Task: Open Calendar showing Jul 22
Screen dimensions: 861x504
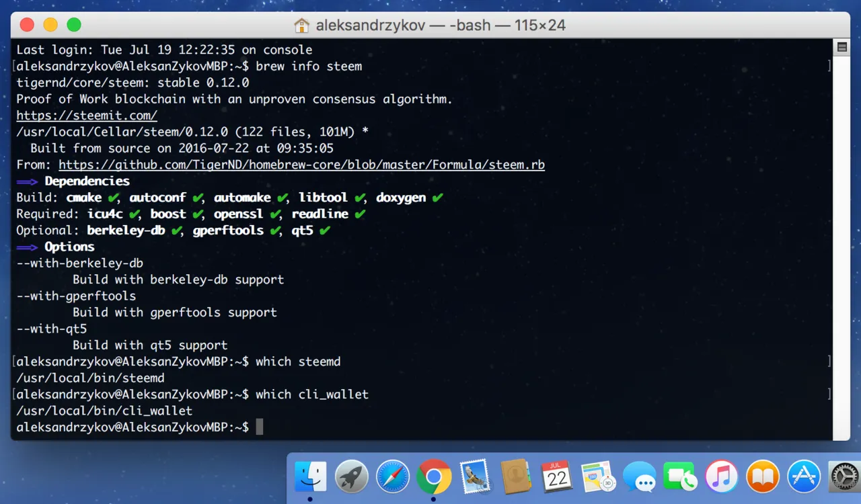Action: [557, 477]
